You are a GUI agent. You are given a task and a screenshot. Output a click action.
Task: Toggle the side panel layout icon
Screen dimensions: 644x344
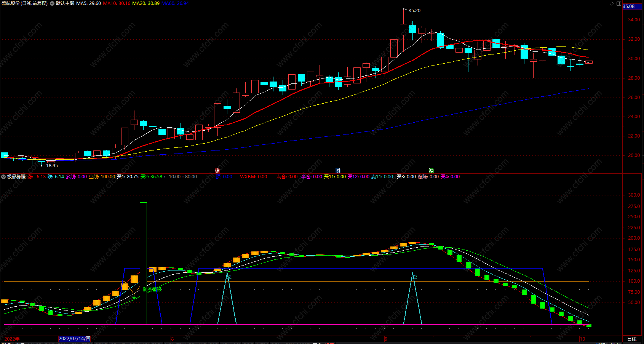pyautogui.click(x=619, y=3)
